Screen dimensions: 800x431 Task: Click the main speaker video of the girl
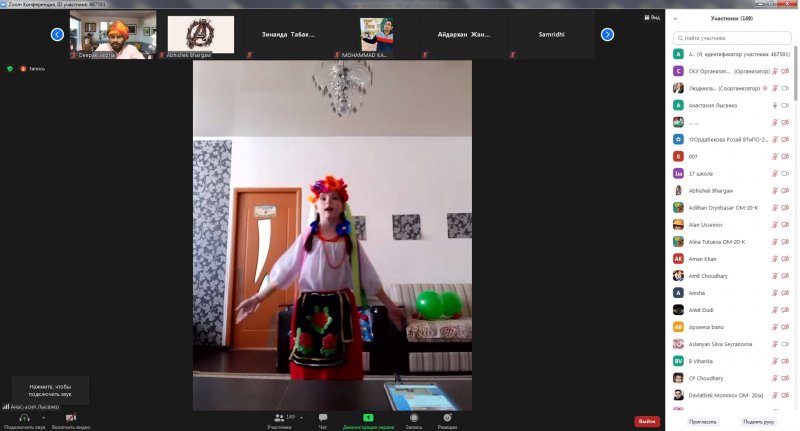click(332, 235)
